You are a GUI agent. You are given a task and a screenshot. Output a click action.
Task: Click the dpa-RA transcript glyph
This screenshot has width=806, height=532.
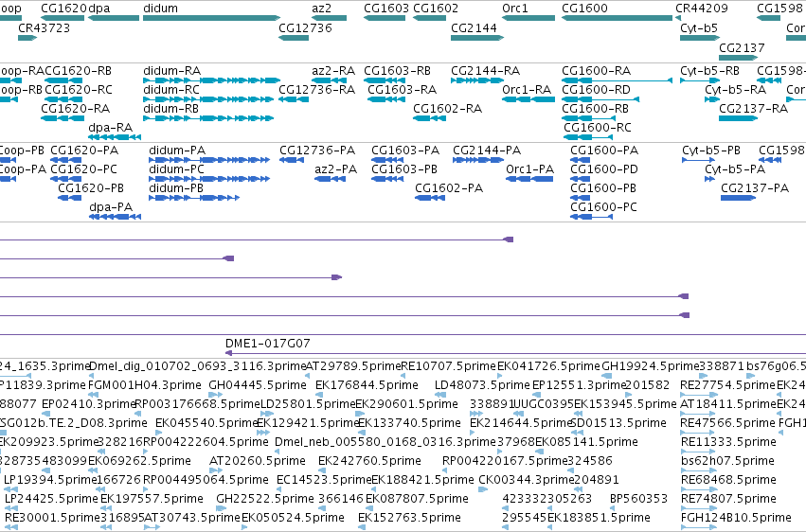pos(115,137)
